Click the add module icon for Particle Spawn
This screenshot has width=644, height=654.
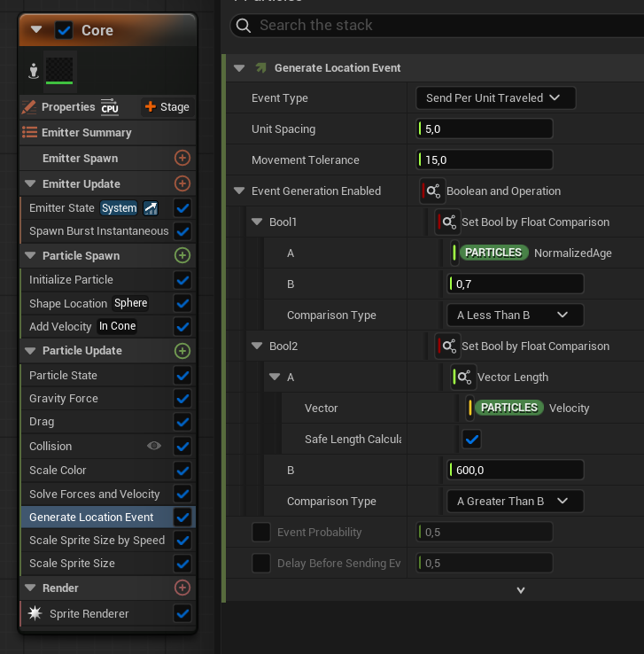coord(182,255)
